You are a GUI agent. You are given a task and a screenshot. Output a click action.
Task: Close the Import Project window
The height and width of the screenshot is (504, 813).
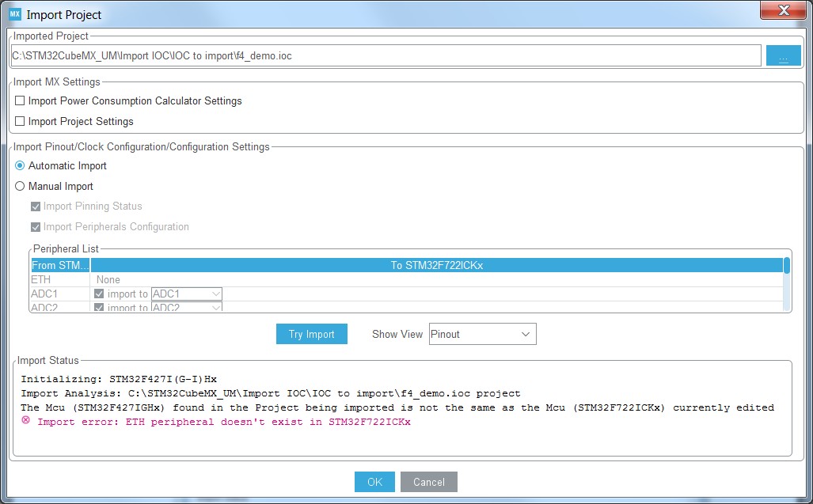784,10
